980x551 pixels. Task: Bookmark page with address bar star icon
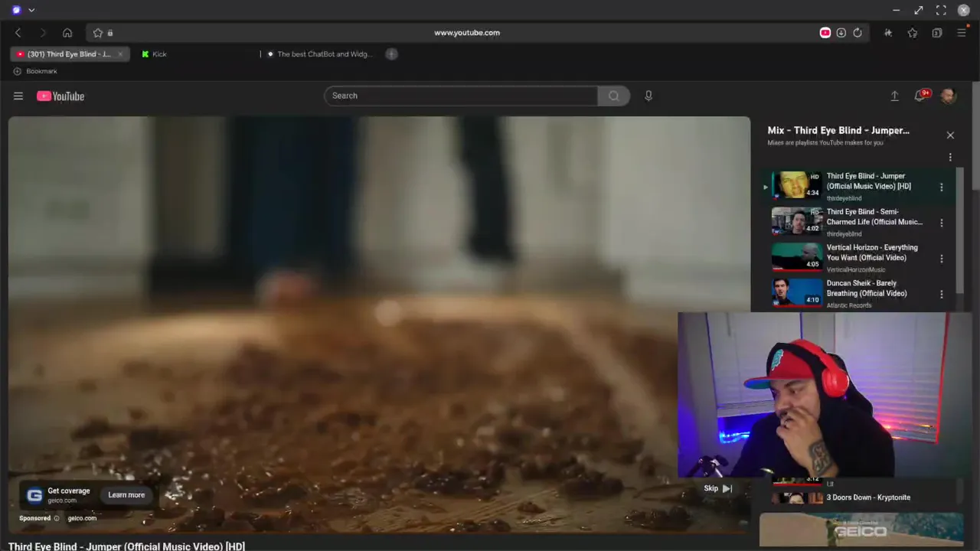97,33
